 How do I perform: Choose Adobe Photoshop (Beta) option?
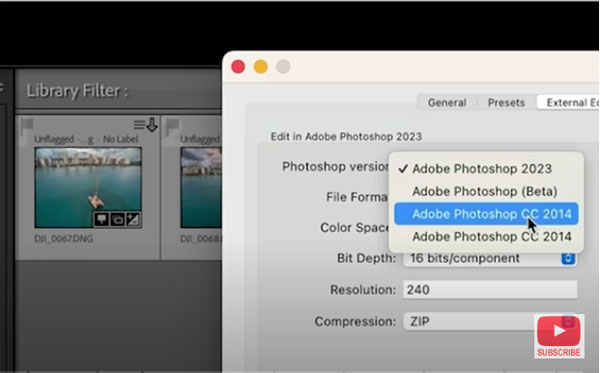click(x=486, y=191)
